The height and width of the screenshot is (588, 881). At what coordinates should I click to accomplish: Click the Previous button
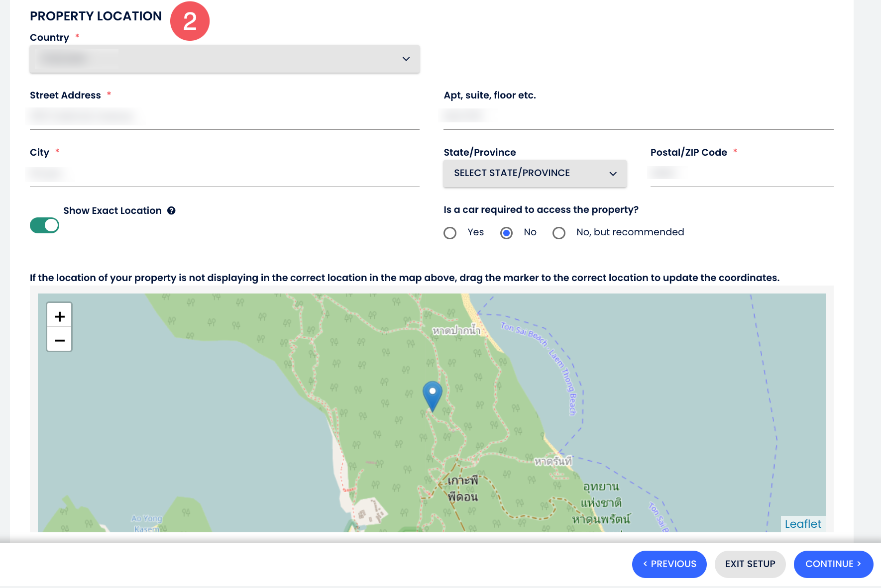coord(669,564)
